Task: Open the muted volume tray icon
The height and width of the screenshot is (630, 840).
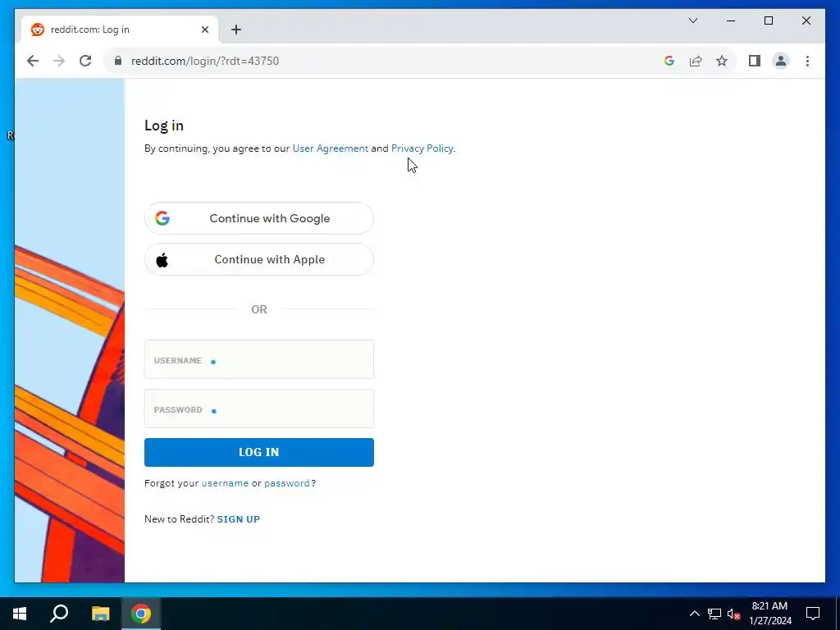Action: (x=733, y=614)
